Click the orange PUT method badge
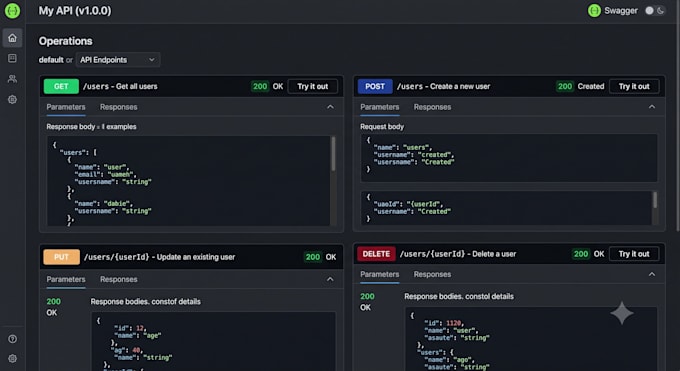 coord(61,257)
